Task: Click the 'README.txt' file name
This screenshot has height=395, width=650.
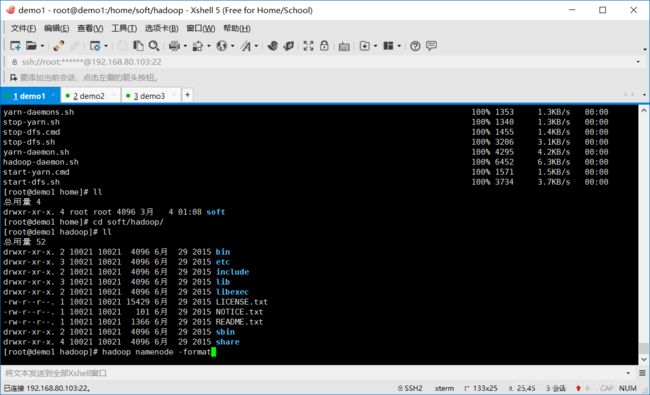Action: pos(239,322)
